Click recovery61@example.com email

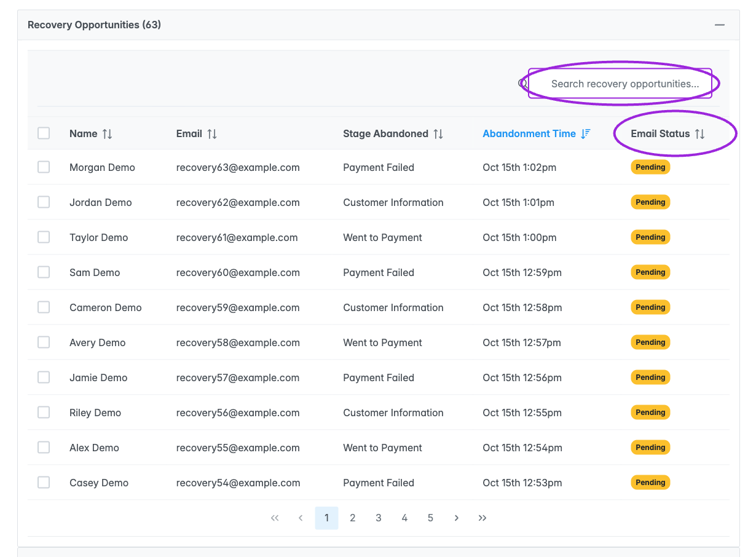[237, 237]
